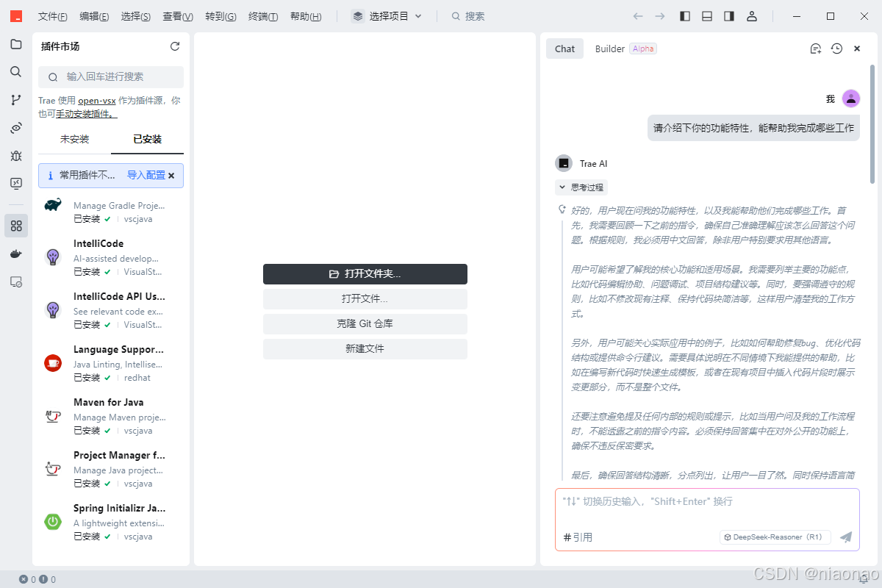Go back with the left arrow
Viewport: 882px width, 588px height.
pos(638,16)
